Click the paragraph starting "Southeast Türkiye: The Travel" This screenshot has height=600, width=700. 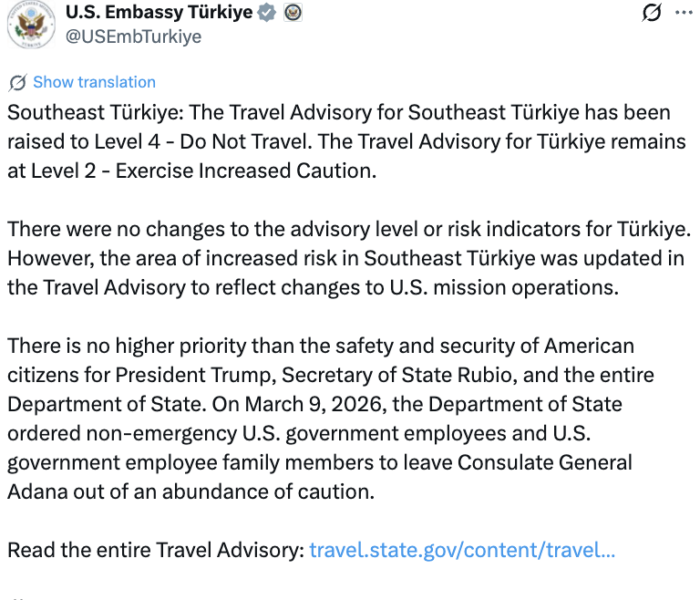[346, 141]
